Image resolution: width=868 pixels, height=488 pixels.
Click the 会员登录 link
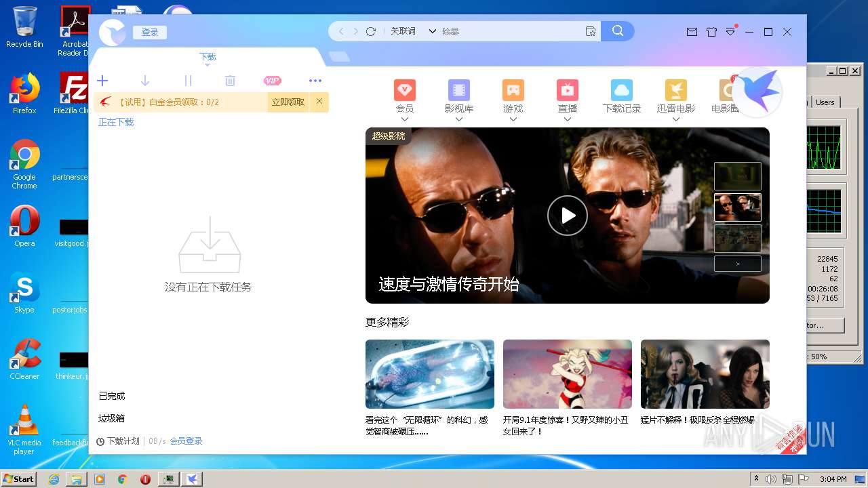[x=186, y=441]
